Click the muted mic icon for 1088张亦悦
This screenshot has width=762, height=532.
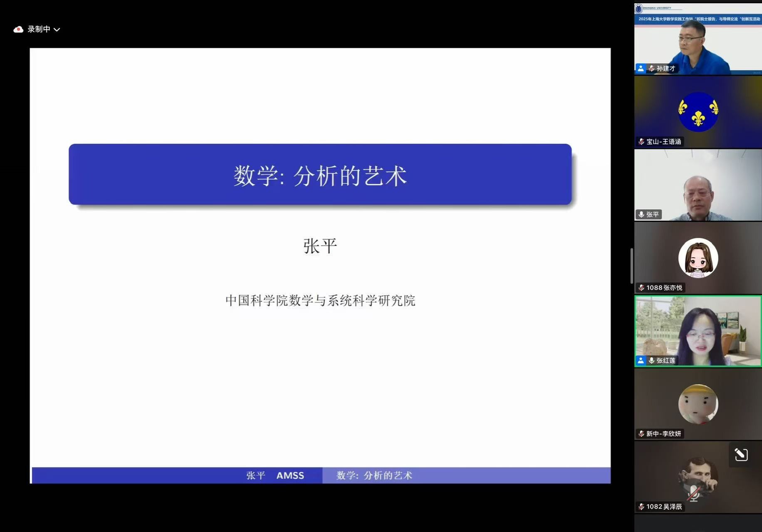[x=641, y=288]
